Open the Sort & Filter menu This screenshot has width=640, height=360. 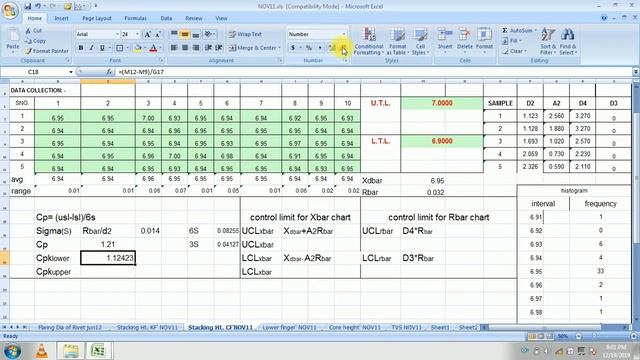(x=548, y=41)
